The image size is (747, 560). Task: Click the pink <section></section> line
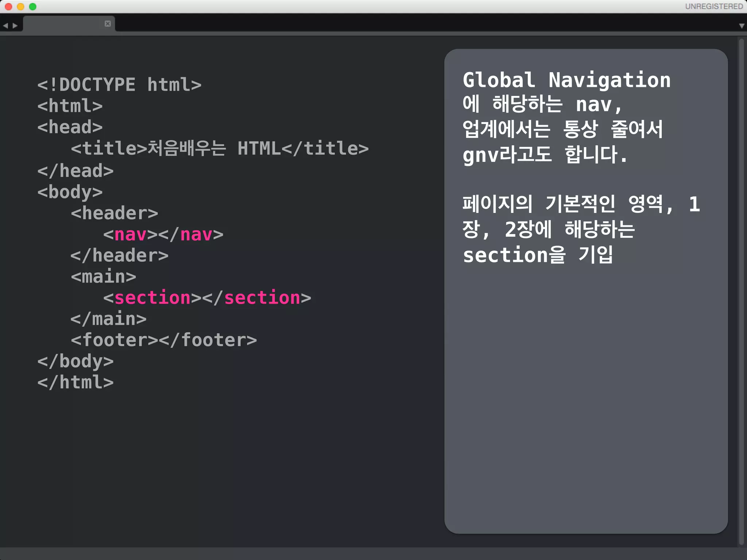(207, 298)
